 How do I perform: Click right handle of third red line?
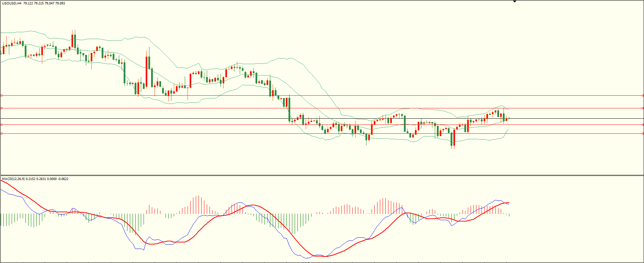click(643, 125)
